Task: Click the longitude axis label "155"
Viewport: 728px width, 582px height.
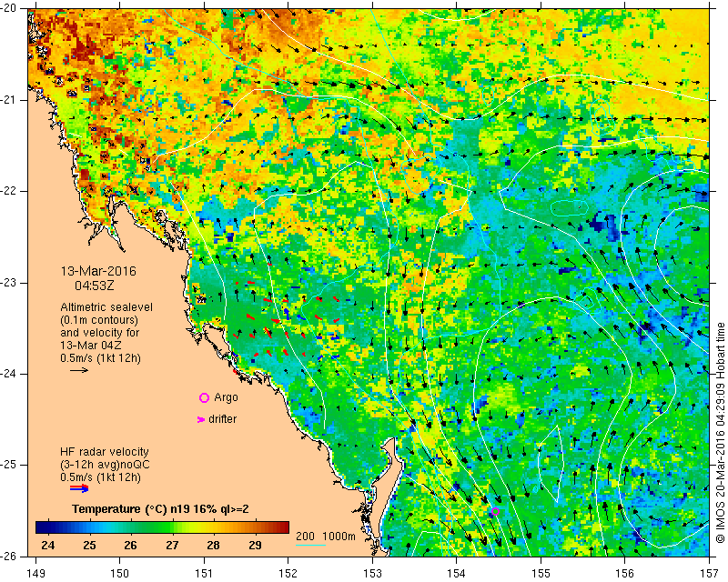Action: tap(541, 574)
